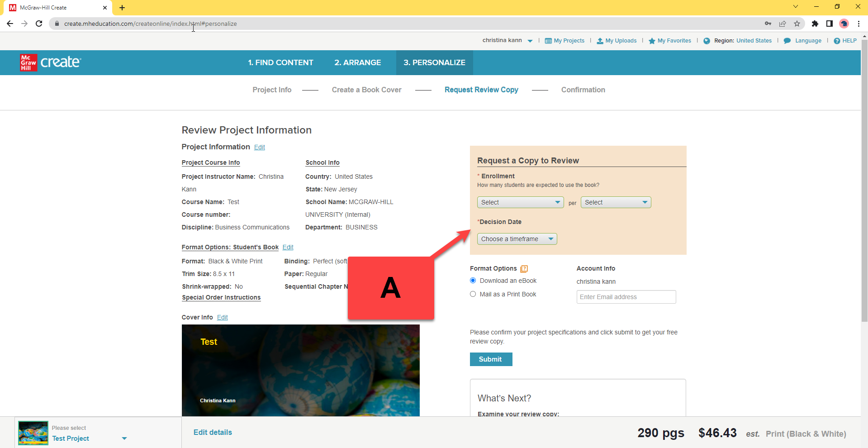Click Edit next to Cover Info

click(222, 317)
